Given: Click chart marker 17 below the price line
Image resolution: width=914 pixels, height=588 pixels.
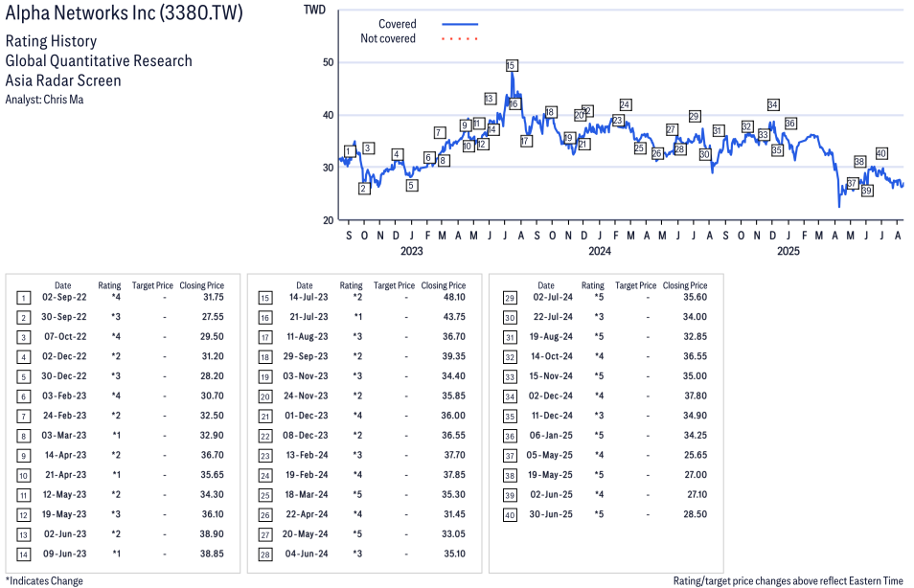Looking at the screenshot, I should 526,141.
